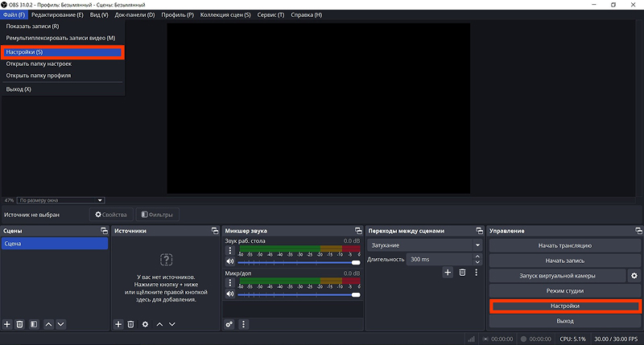Image resolution: width=644 pixels, height=345 pixels.
Task: Click CPU: 5.1% status text
Action: point(573,339)
